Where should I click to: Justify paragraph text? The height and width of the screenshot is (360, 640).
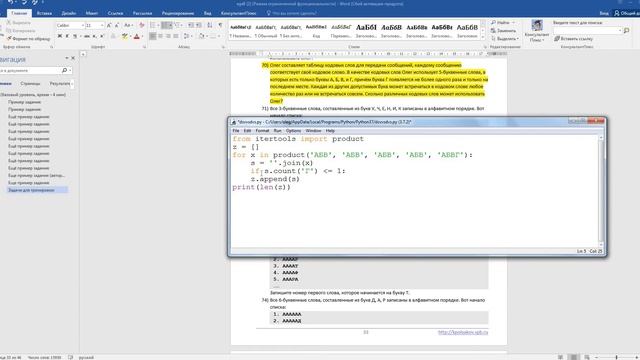[x=176, y=36]
